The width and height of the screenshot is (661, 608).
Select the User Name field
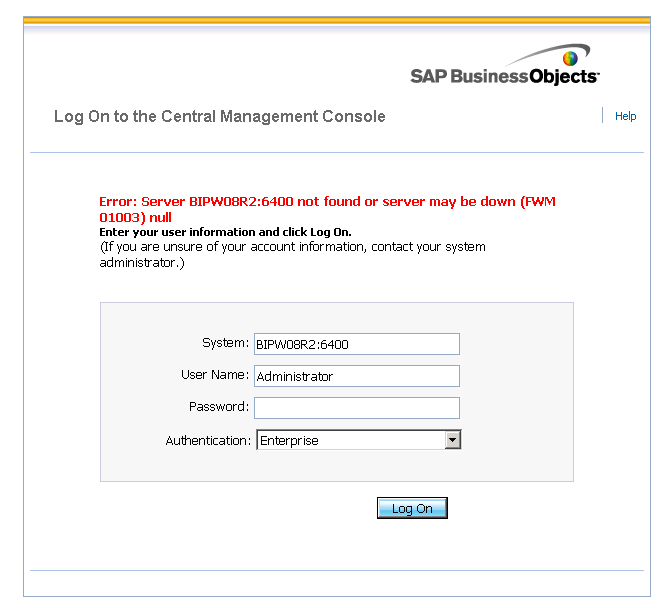point(357,376)
